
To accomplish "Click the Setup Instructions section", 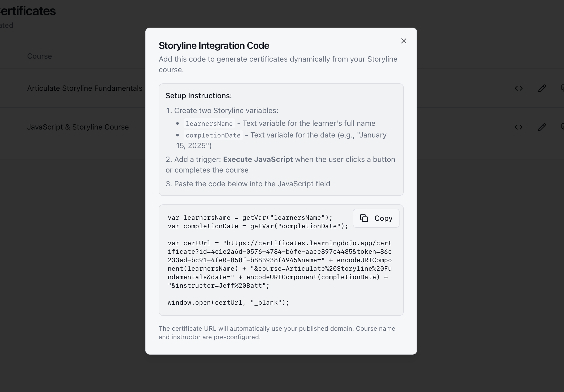I will click(x=199, y=96).
